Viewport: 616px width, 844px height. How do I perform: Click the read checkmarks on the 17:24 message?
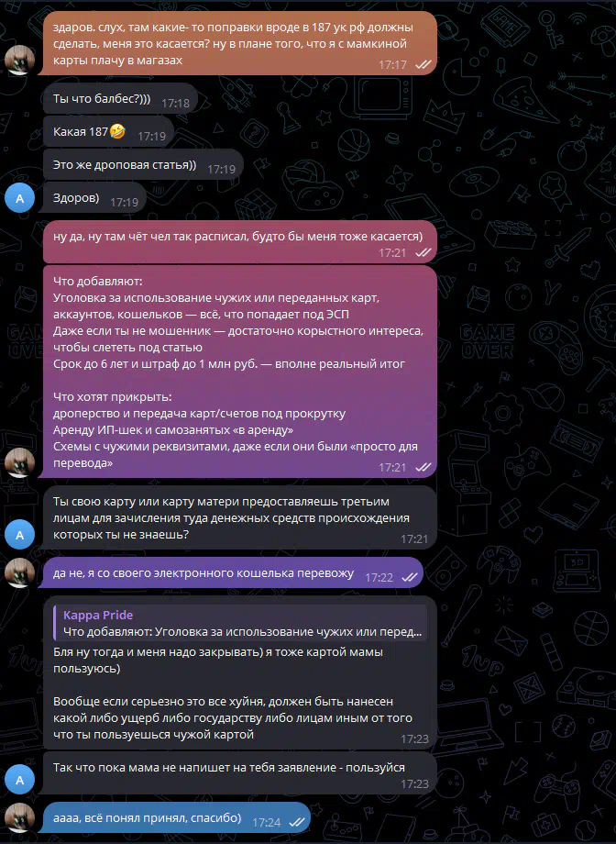(x=297, y=822)
